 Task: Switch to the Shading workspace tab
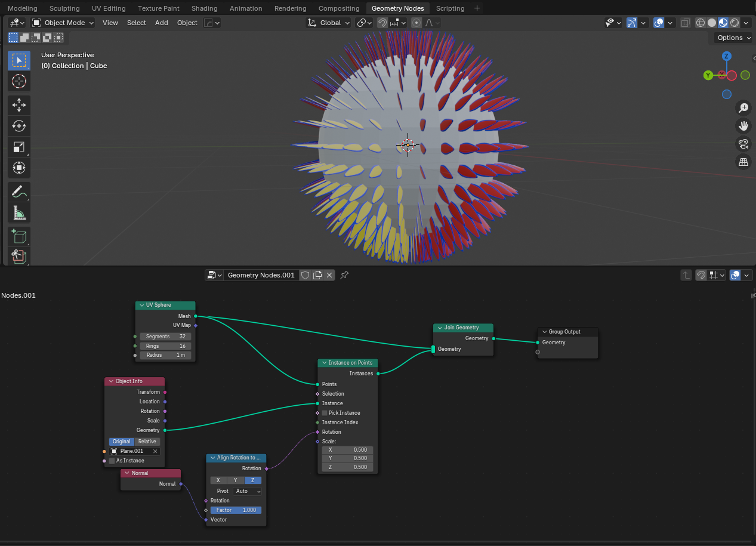205,8
